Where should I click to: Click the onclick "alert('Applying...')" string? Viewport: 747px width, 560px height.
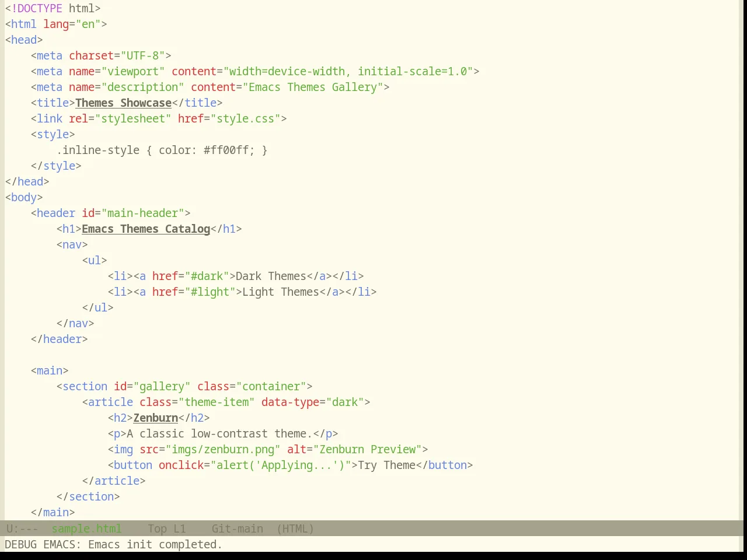coord(281,466)
